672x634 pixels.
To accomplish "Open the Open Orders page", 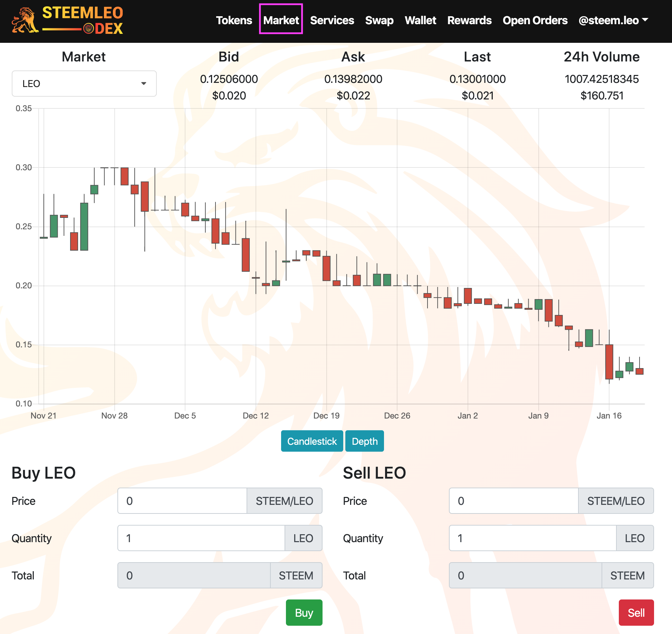I will tap(535, 20).
